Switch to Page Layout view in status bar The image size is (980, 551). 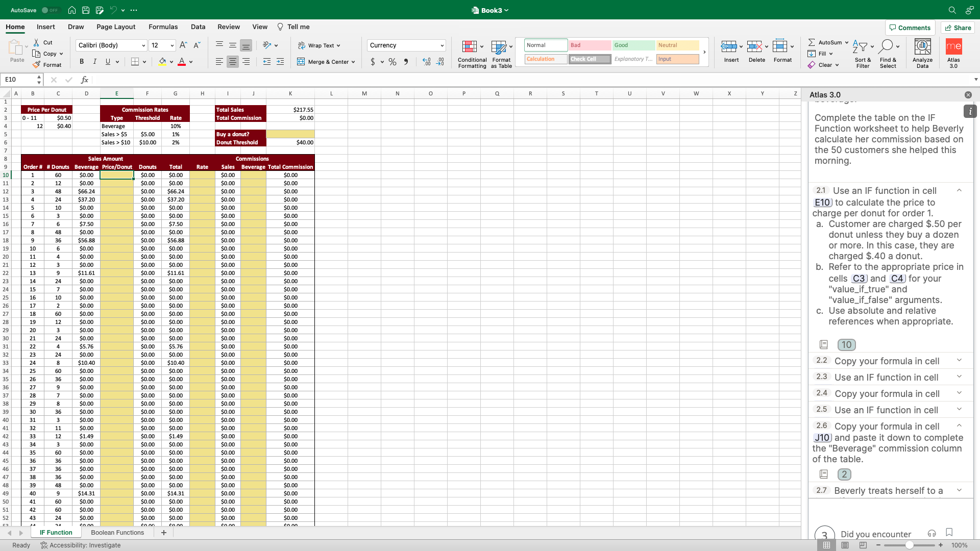845,545
